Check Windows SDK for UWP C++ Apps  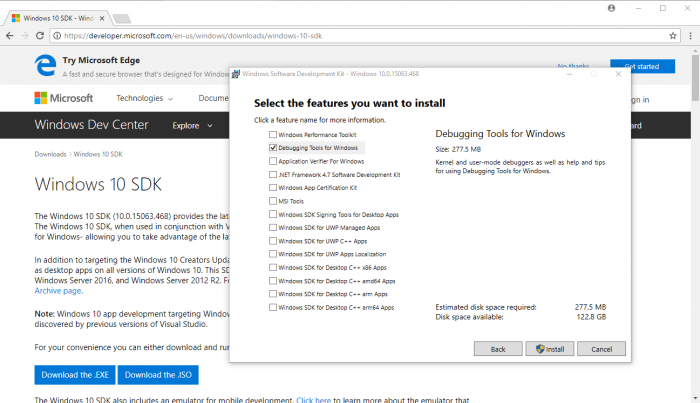click(x=273, y=241)
